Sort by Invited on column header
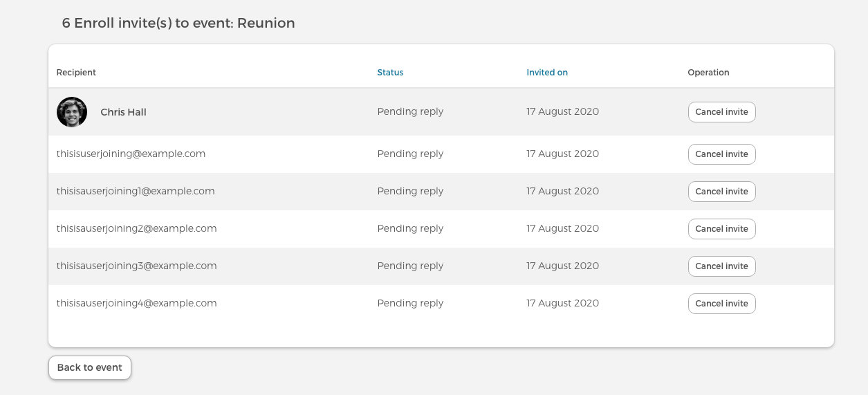The height and width of the screenshot is (395, 868). [547, 73]
